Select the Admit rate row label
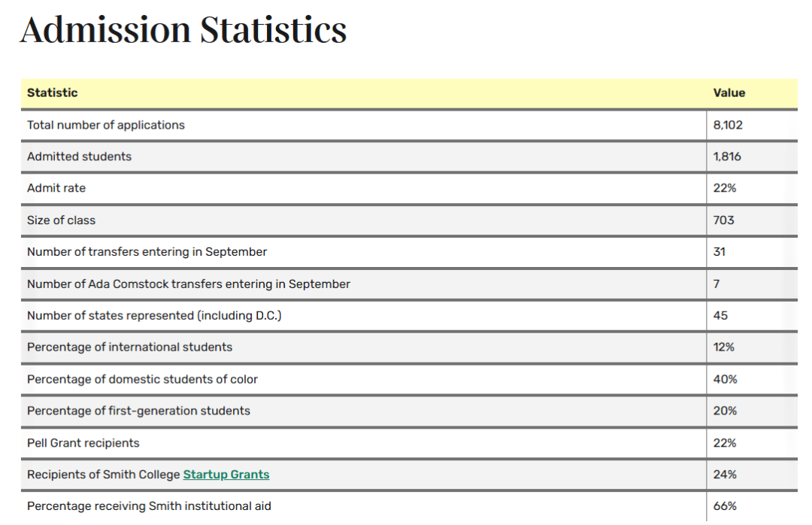812x525 pixels. pos(56,188)
